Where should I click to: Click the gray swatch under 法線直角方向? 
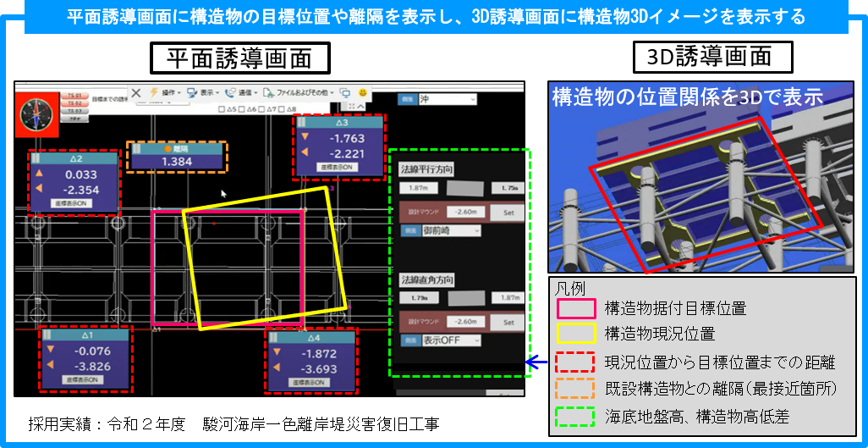coord(465,298)
